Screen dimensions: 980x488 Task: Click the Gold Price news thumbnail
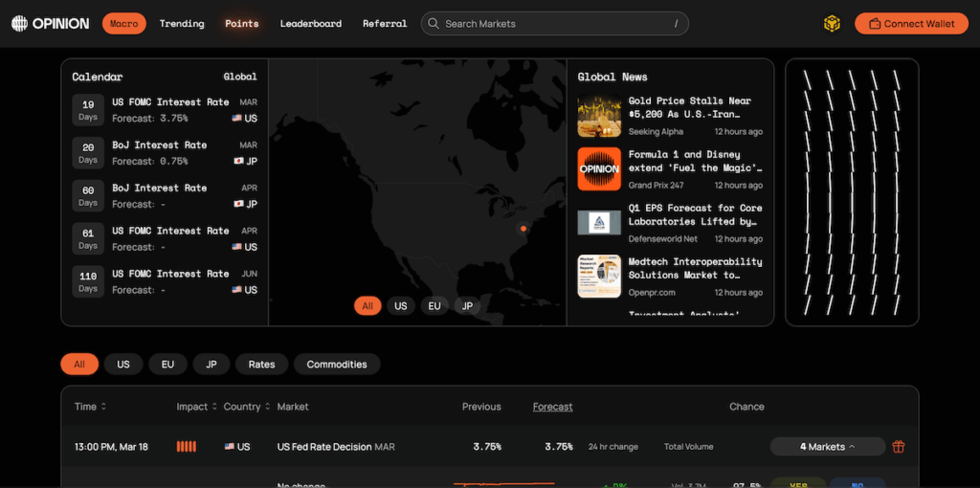tap(599, 116)
